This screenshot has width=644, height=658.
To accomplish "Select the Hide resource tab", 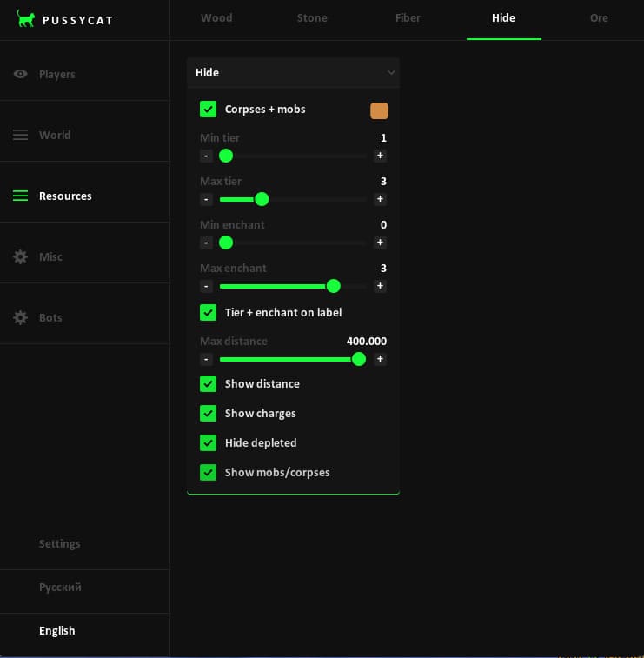I will tap(503, 18).
